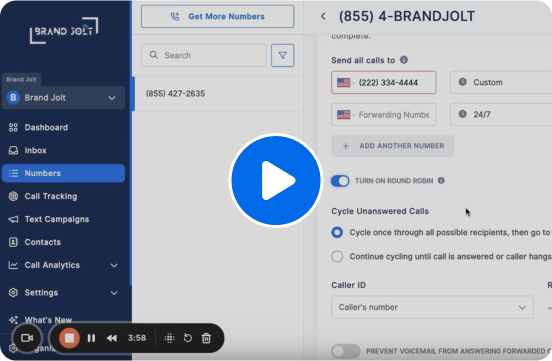Open the Brand Jolt account switcher
This screenshot has height=361, width=552.
tap(63, 98)
